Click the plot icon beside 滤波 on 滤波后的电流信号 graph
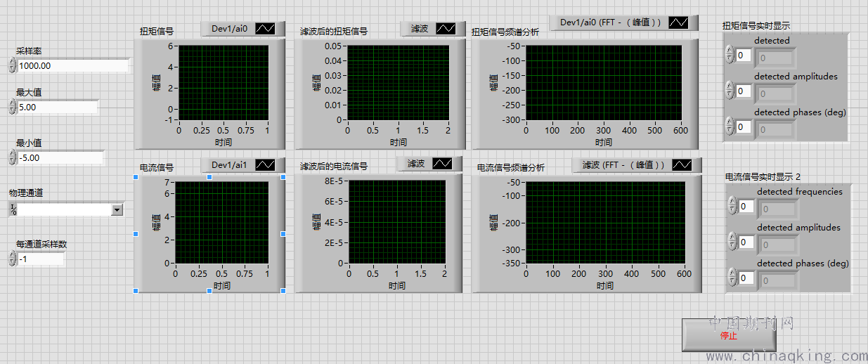This screenshot has width=868, height=364. click(442, 164)
